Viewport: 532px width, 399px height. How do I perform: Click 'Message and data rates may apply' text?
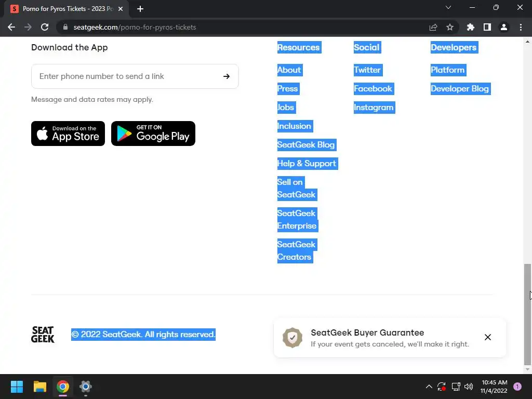[92, 99]
